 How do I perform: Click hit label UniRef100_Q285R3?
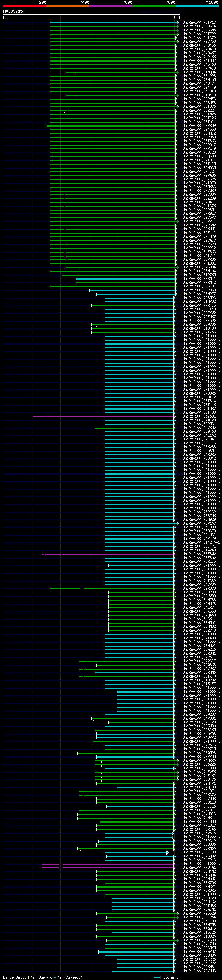199,298
